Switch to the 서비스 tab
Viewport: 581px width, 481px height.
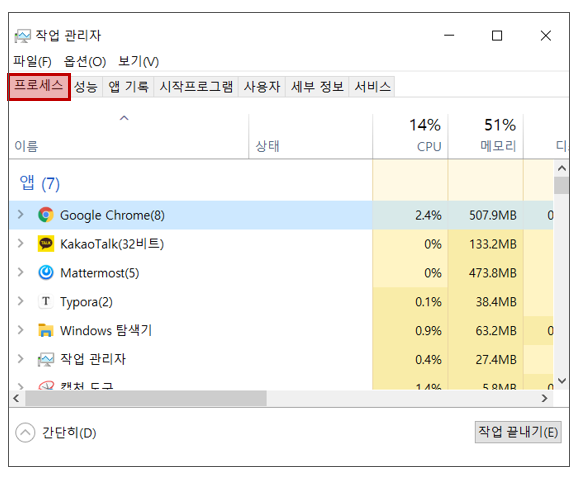pos(372,87)
